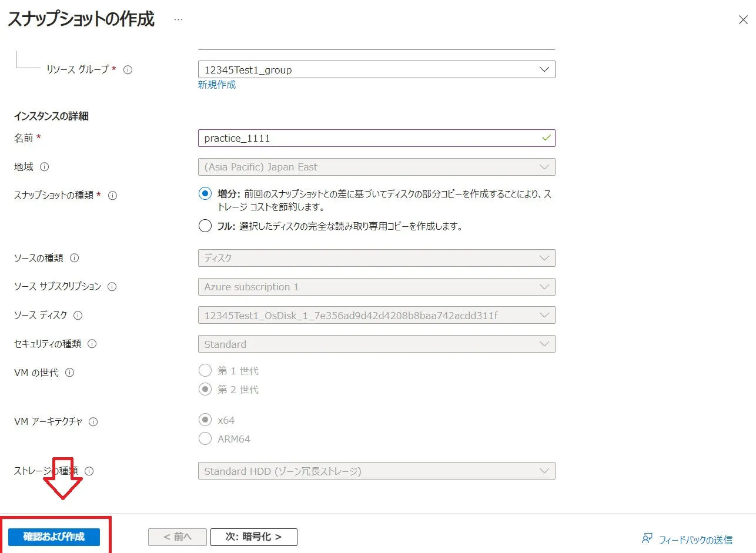Show info tooltip for ストレージの種類
The height and width of the screenshot is (553, 756).
(89, 471)
